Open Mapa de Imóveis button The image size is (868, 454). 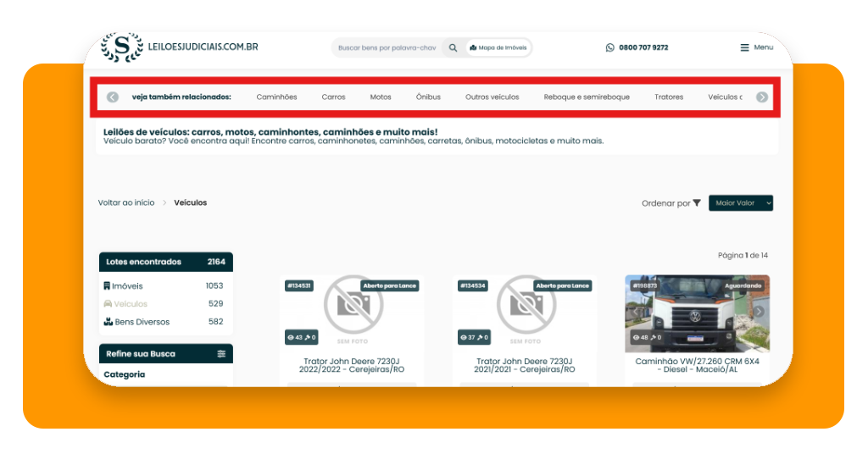click(498, 48)
